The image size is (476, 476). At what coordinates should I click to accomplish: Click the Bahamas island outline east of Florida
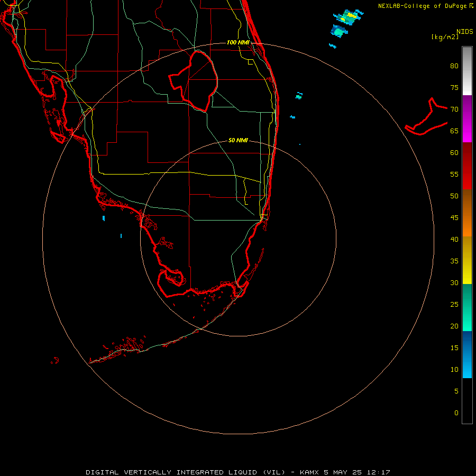tap(426, 116)
